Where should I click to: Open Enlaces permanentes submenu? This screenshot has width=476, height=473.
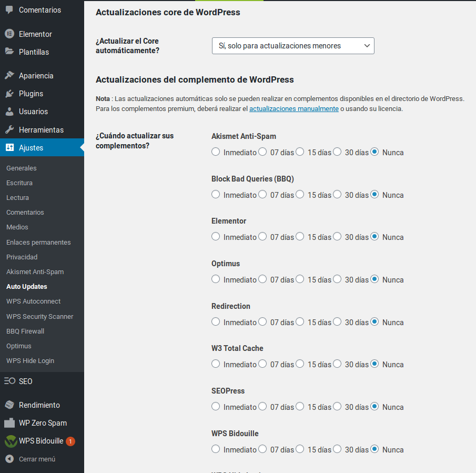(38, 242)
